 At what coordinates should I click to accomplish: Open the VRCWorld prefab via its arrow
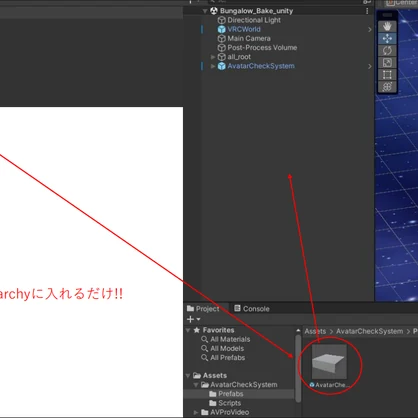coord(369,29)
